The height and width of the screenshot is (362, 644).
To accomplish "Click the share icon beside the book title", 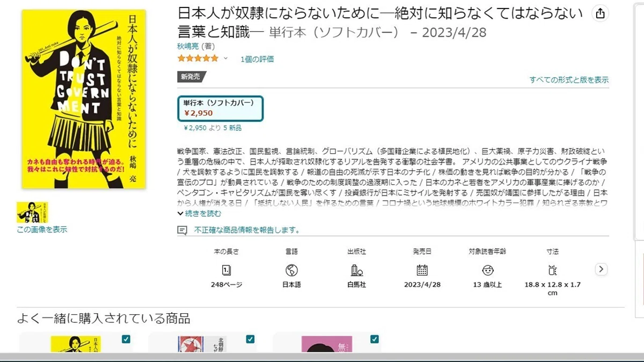I will pyautogui.click(x=600, y=14).
